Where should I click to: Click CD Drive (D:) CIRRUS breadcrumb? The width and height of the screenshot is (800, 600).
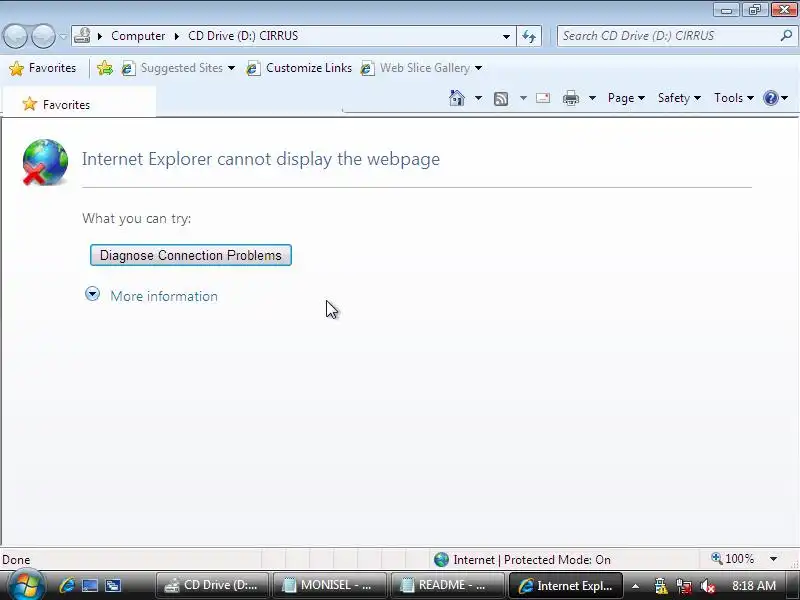[243, 36]
